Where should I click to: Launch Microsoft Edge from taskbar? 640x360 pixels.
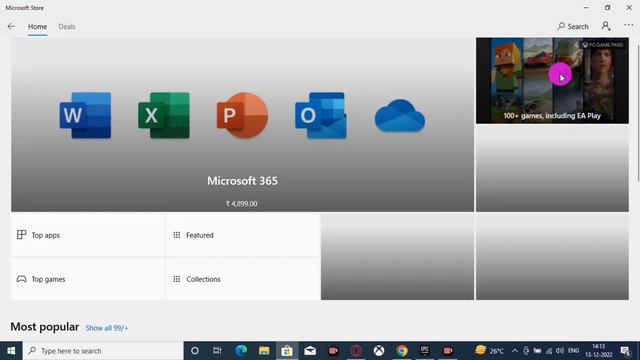tap(241, 351)
